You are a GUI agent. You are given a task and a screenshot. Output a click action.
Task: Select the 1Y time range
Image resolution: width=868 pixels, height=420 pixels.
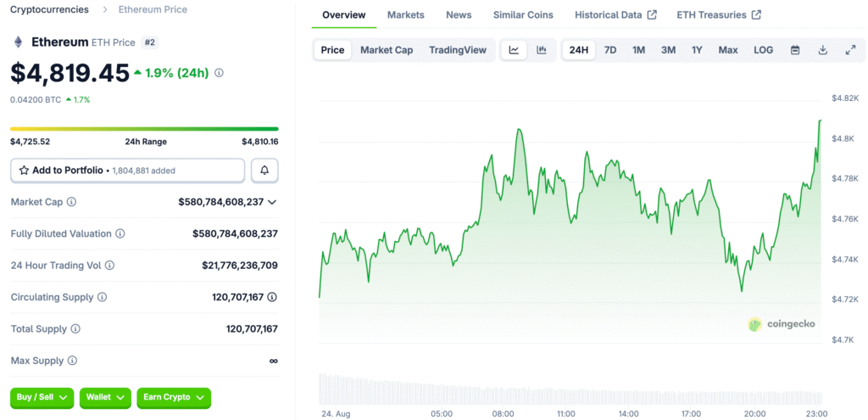click(697, 50)
